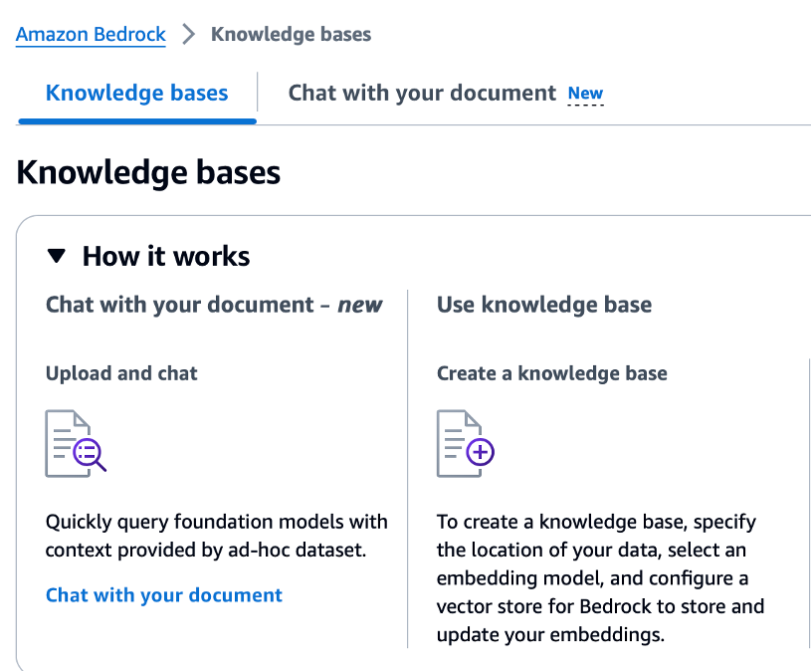
Task: Select the 'Chat with your document' column heading
Action: 182,305
